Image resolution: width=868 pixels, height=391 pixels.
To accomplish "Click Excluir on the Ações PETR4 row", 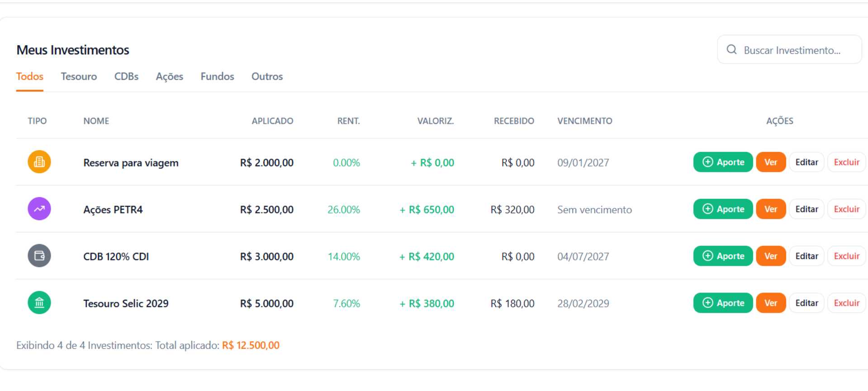I will (x=846, y=209).
